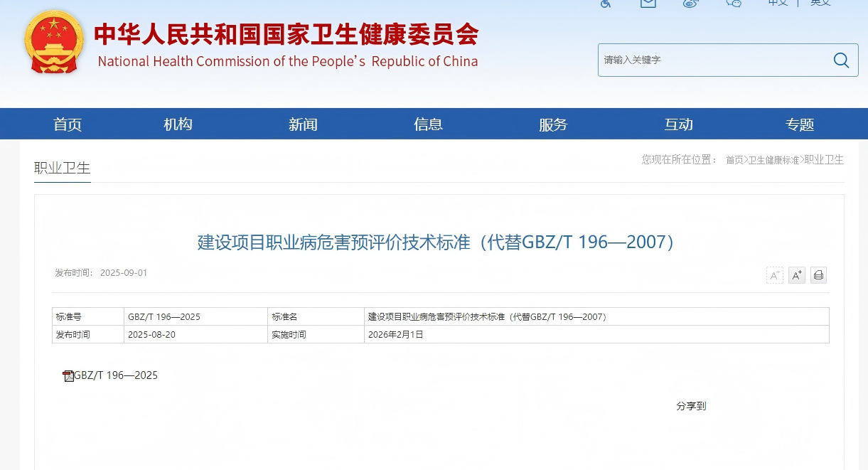Click the 卫生健康标准 breadcrumb link
868x470 pixels.
[x=773, y=159]
